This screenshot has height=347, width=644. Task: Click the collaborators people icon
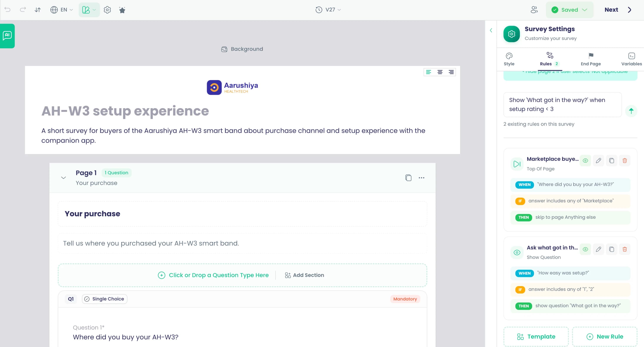pos(534,10)
